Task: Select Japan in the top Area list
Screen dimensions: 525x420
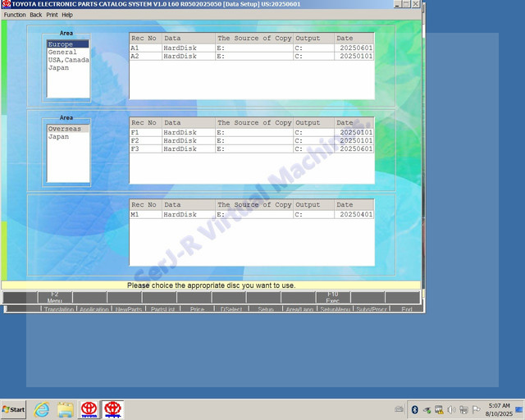Action: pyautogui.click(x=68, y=67)
